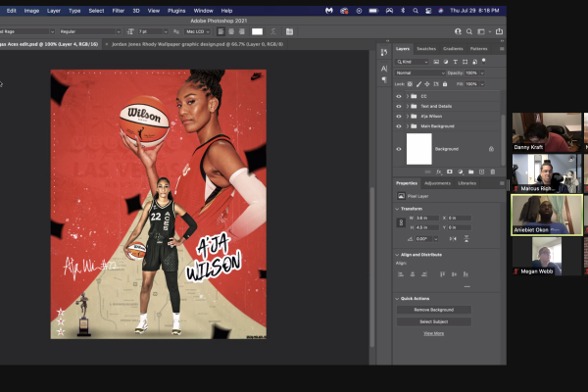Lock transparent pixels in Layers panel
The height and width of the screenshot is (392, 588).
click(410, 84)
